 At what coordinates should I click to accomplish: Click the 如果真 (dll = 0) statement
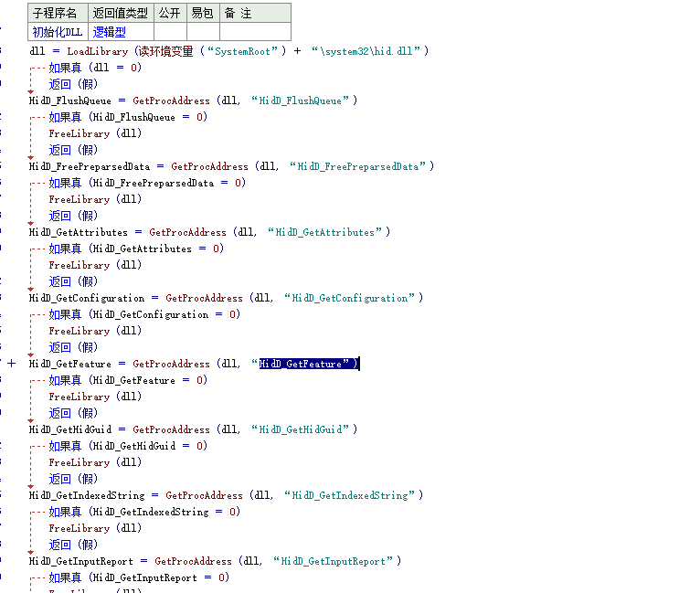coord(95,68)
